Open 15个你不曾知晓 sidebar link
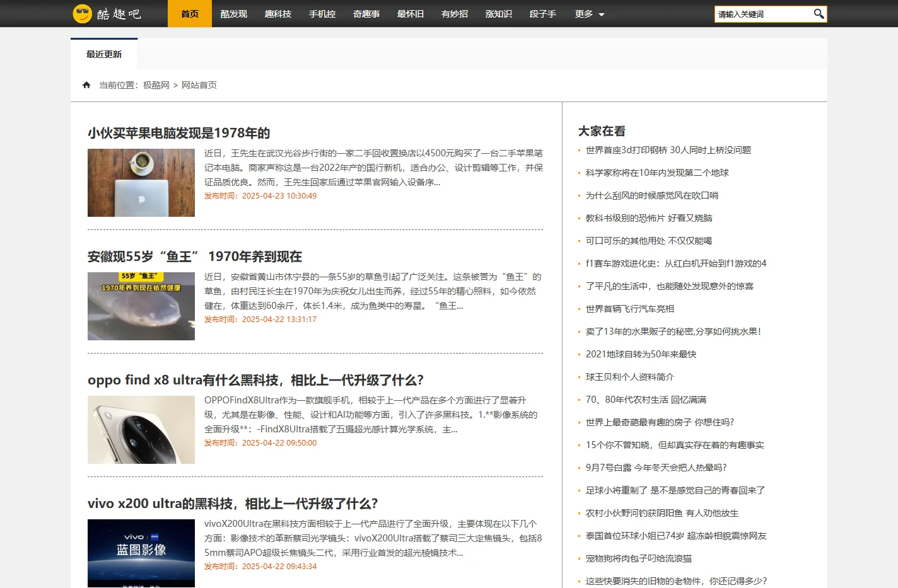Image resolution: width=898 pixels, height=588 pixels. pos(675,445)
